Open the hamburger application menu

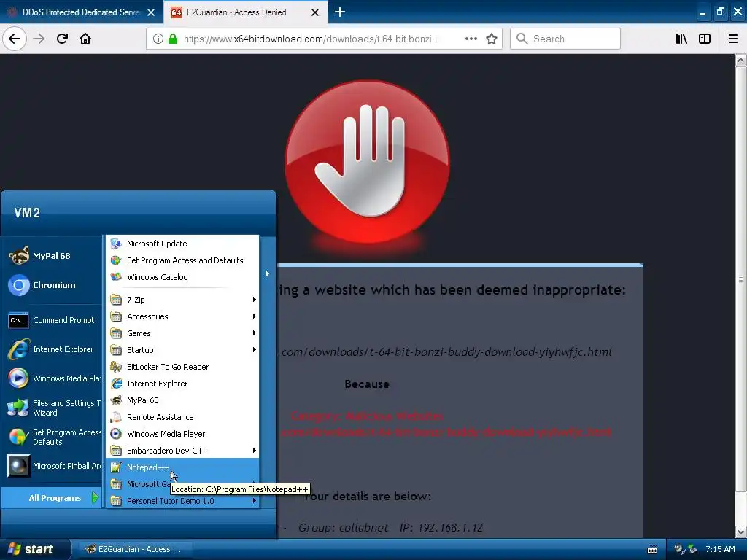[733, 39]
